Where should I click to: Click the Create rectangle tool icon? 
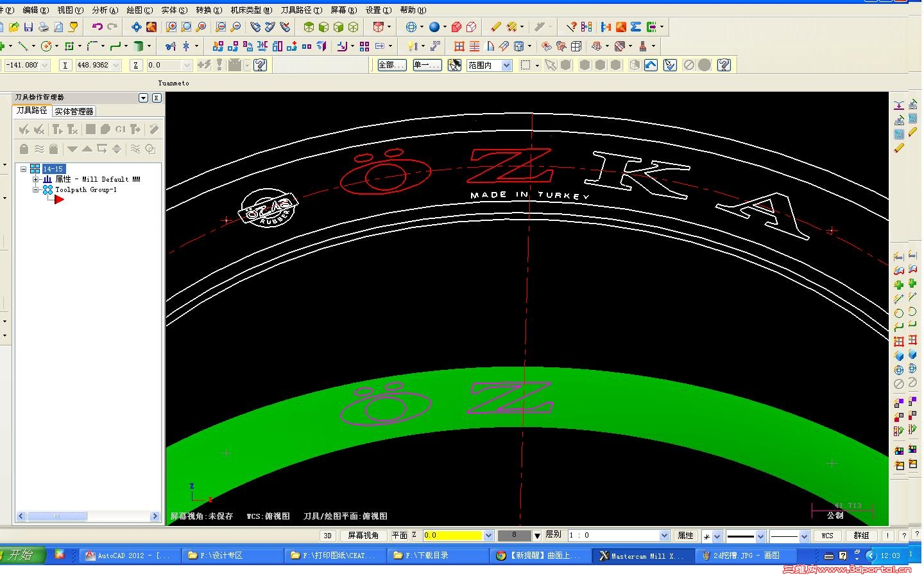click(x=69, y=46)
